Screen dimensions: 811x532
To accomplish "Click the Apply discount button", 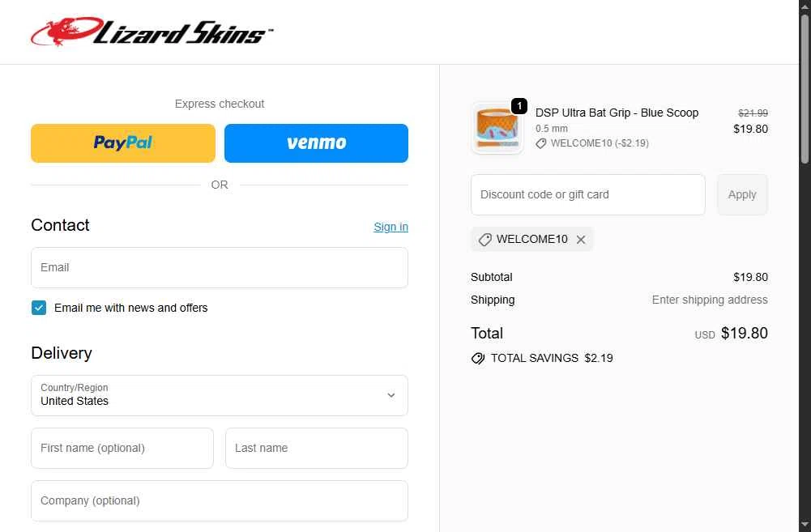I will click(x=742, y=194).
